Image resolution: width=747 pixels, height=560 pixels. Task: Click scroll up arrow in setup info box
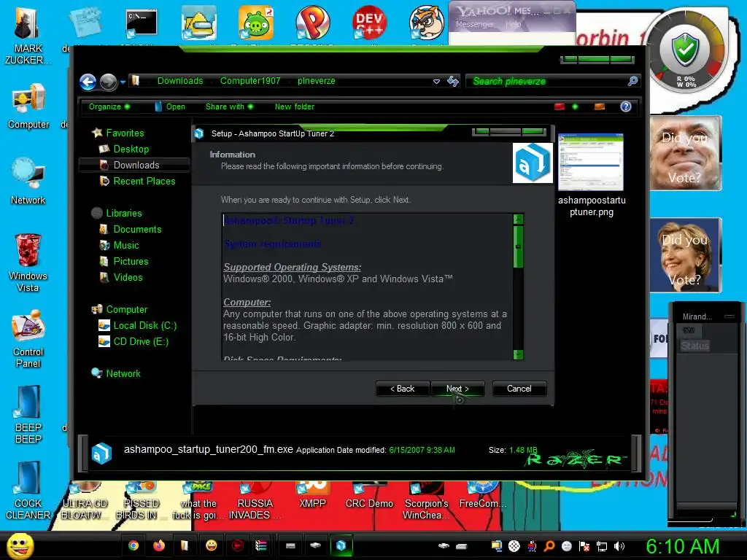click(518, 219)
